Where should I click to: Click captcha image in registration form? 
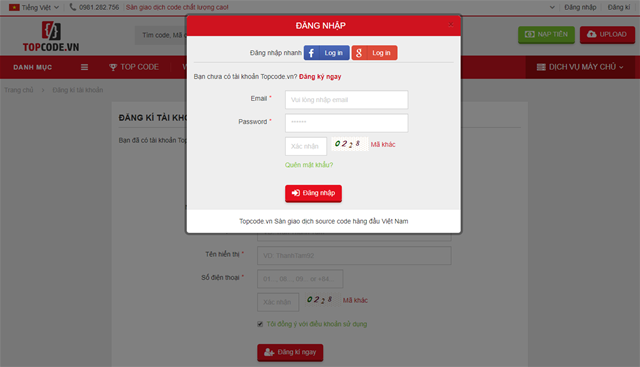tap(321, 300)
